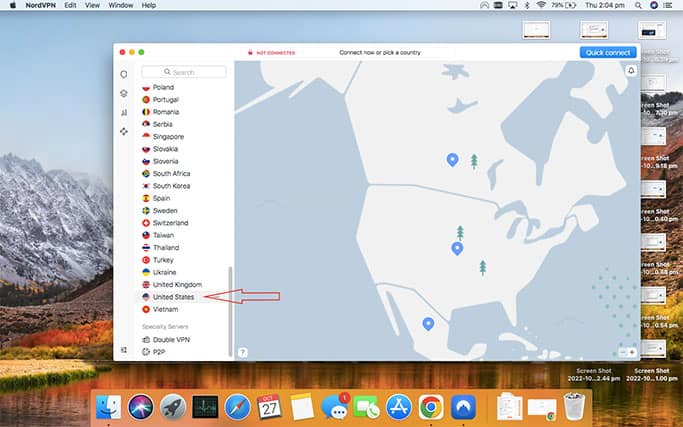Screen dimensions: 683x427
Task: Open Google Chrome from the Dock
Action: (x=431, y=407)
